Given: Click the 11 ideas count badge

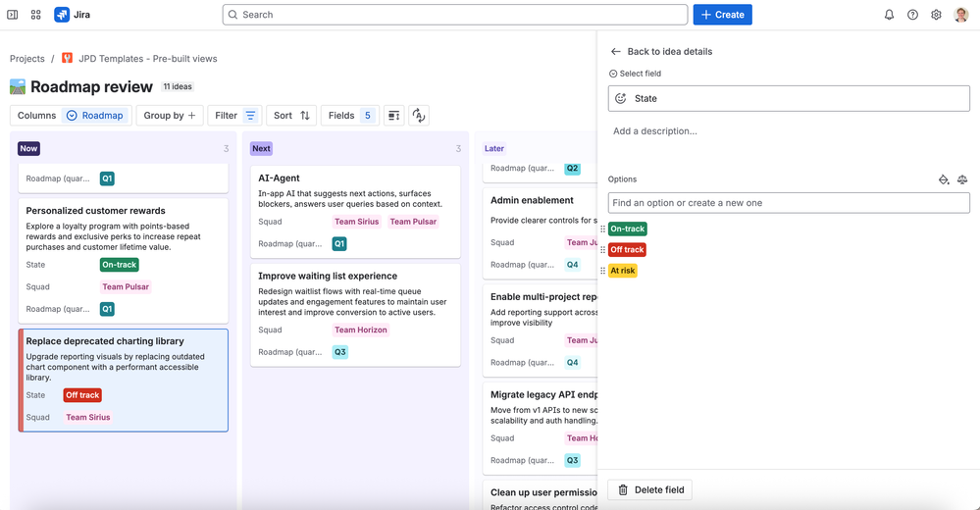Looking at the screenshot, I should click(x=178, y=87).
